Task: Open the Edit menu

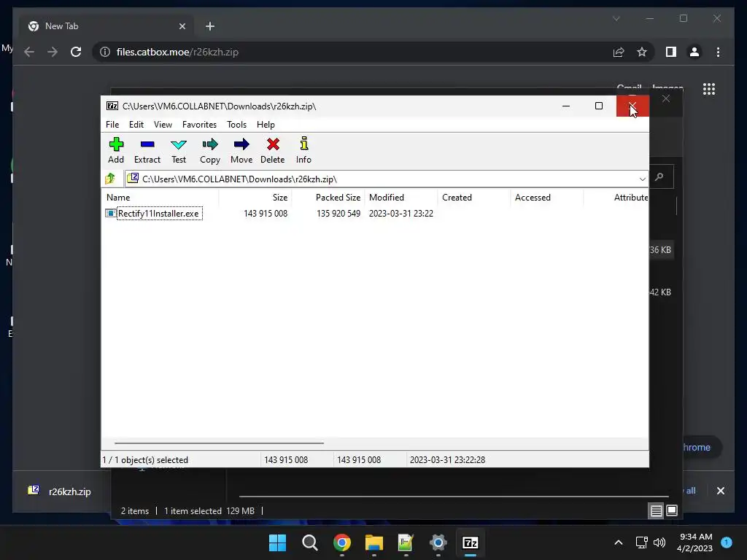Action: [x=136, y=124]
